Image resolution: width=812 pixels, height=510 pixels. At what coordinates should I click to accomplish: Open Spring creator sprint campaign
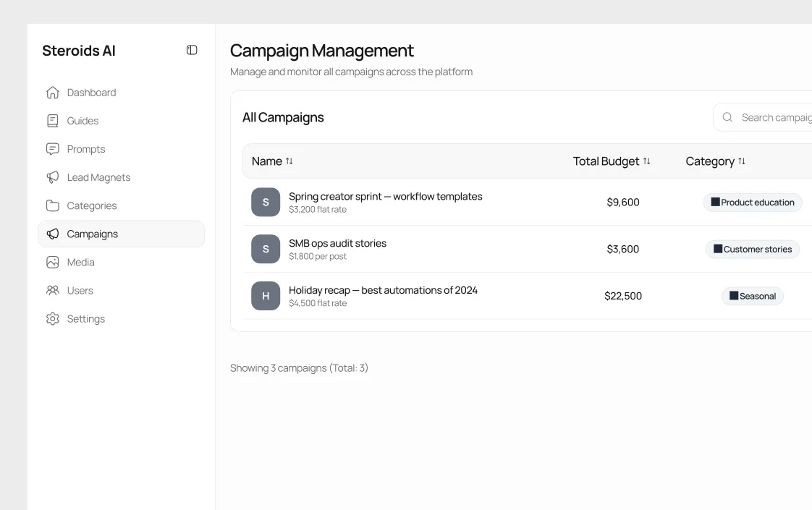pos(385,196)
